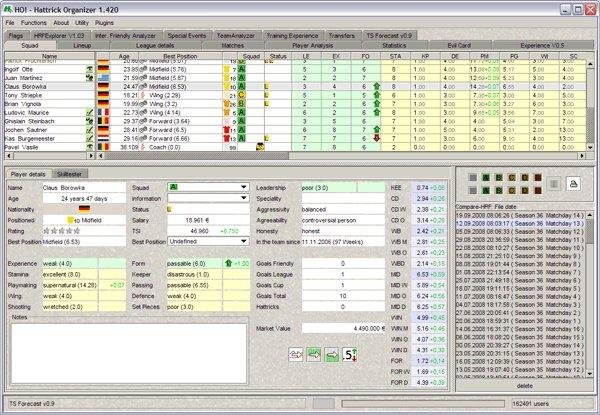This screenshot has width=600, height=415.
Task: Sort table by STA column header
Action: 396,56
